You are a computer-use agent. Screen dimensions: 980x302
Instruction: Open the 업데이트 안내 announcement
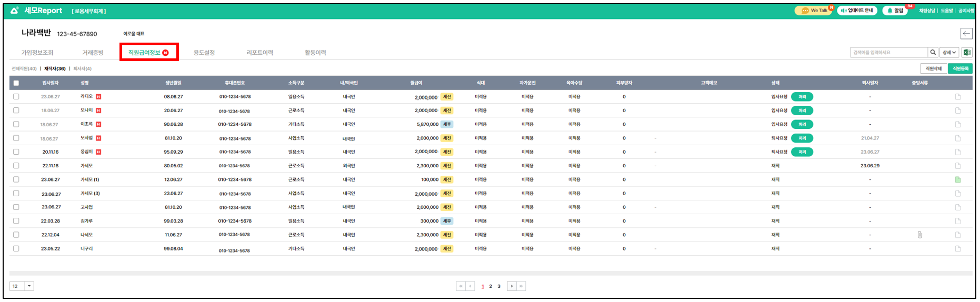tap(857, 11)
